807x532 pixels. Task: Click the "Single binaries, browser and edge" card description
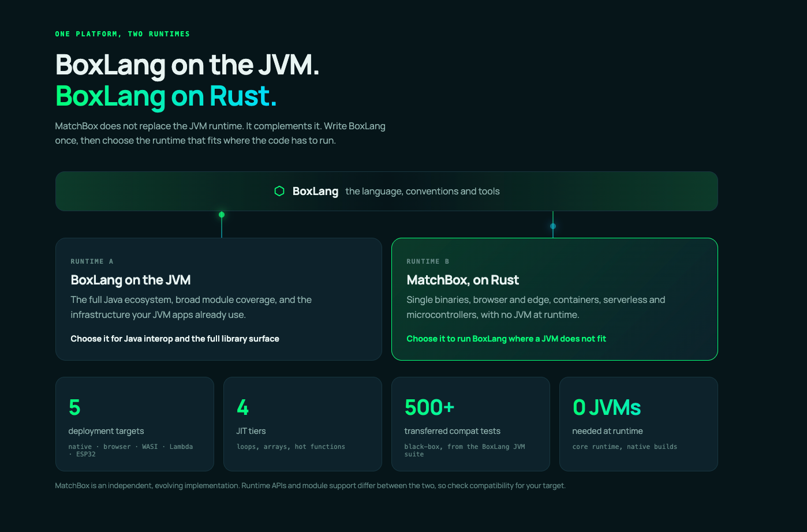tap(536, 307)
